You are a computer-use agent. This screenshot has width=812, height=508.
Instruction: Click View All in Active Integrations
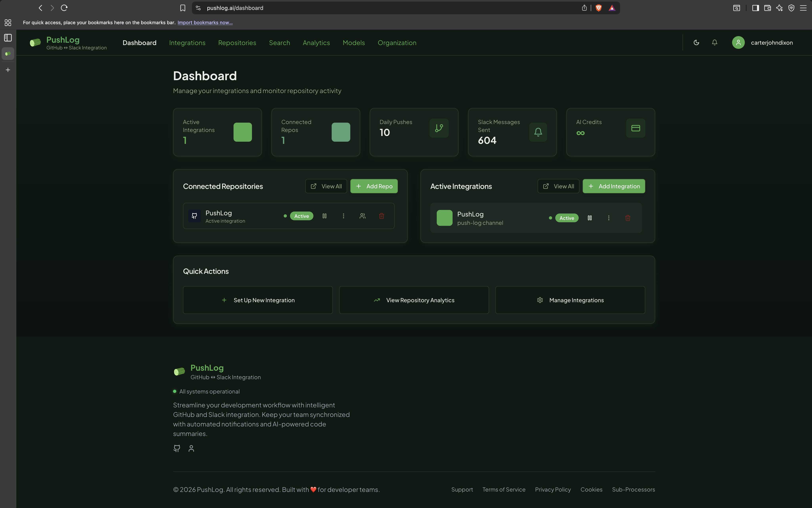[x=558, y=186]
